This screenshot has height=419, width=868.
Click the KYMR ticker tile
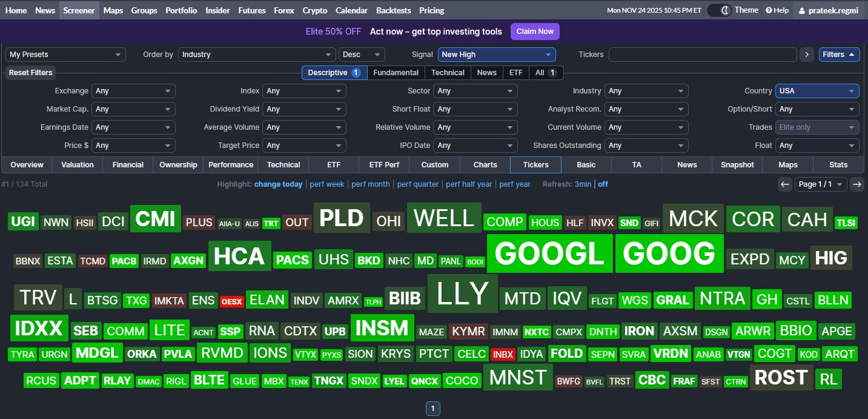click(x=468, y=332)
